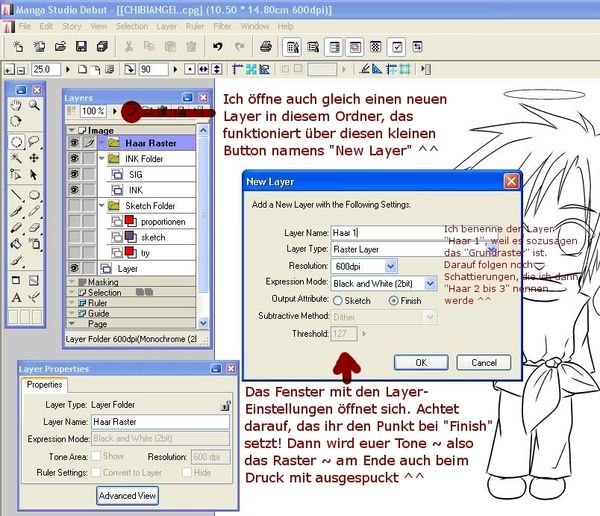Expand the Masking section
Image resolution: width=600 pixels, height=516 pixels.
71,282
